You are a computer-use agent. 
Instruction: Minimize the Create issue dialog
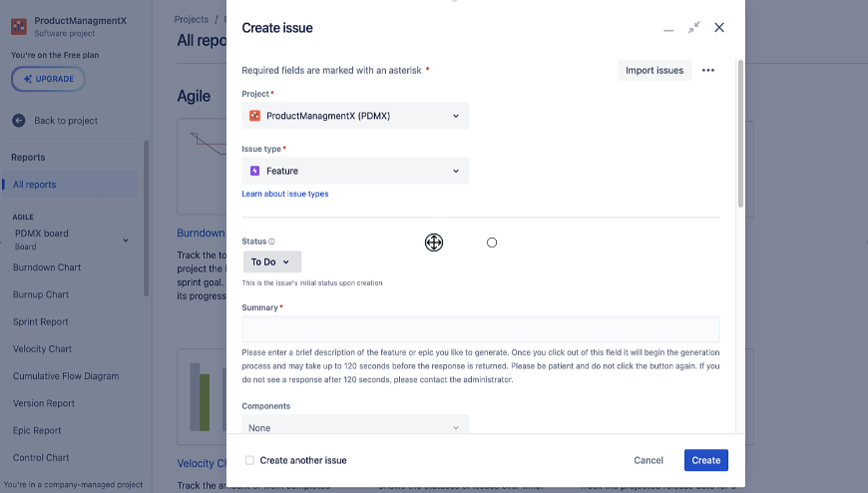pos(668,29)
